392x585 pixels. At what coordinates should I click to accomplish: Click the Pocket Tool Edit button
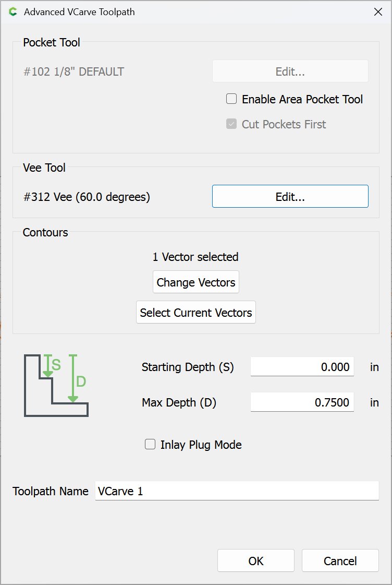[x=290, y=71]
